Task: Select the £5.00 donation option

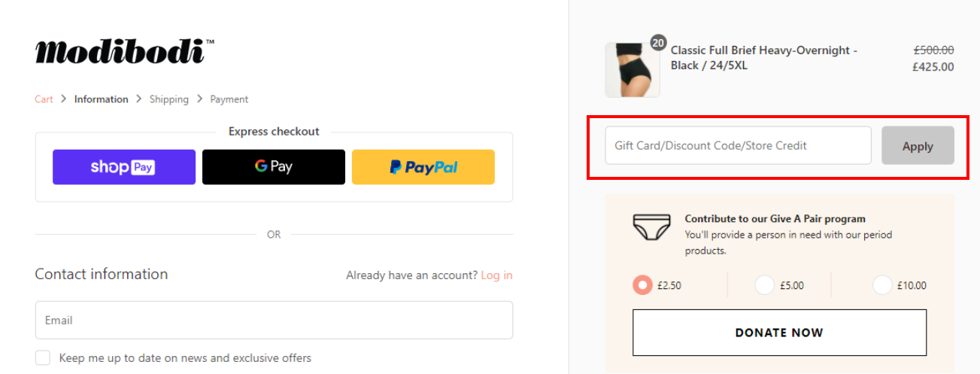Action: (764, 285)
